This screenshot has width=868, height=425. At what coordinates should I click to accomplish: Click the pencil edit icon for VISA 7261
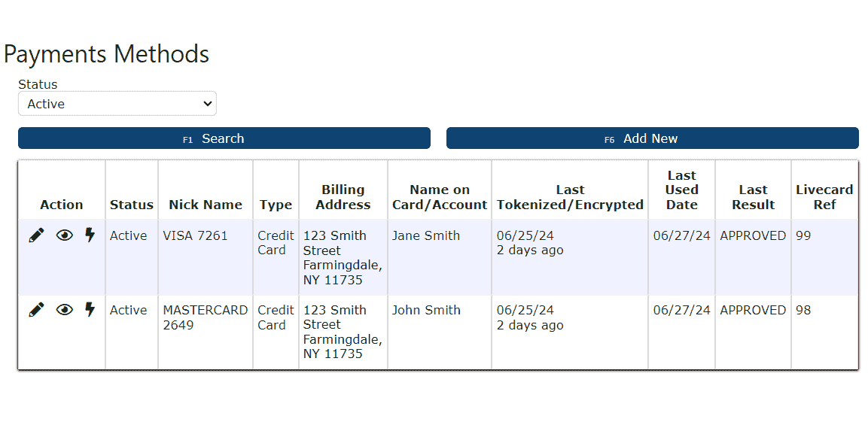coord(36,235)
